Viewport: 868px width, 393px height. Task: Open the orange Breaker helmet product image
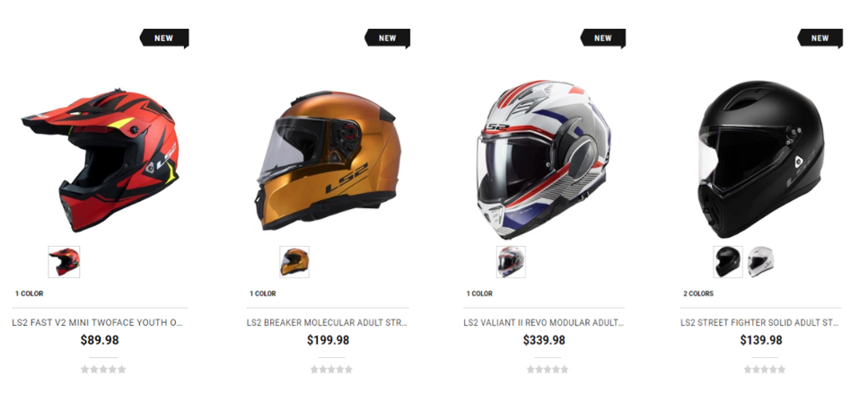tap(329, 160)
